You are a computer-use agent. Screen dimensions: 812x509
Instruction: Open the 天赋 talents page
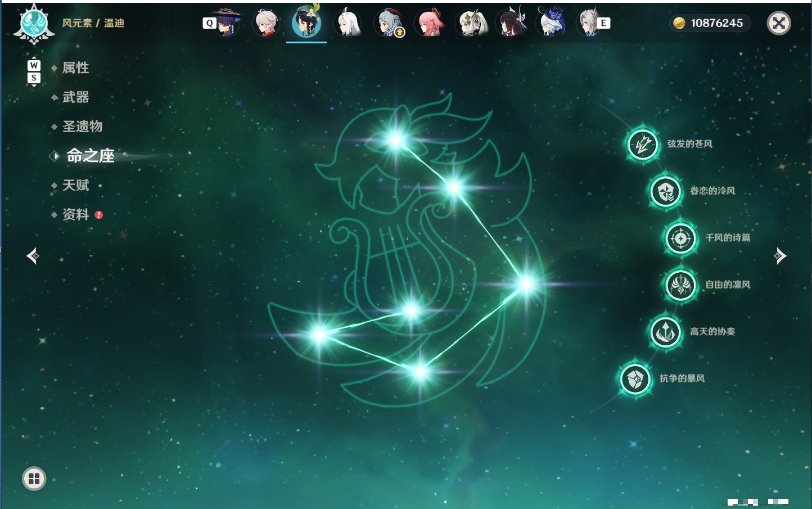tap(75, 185)
